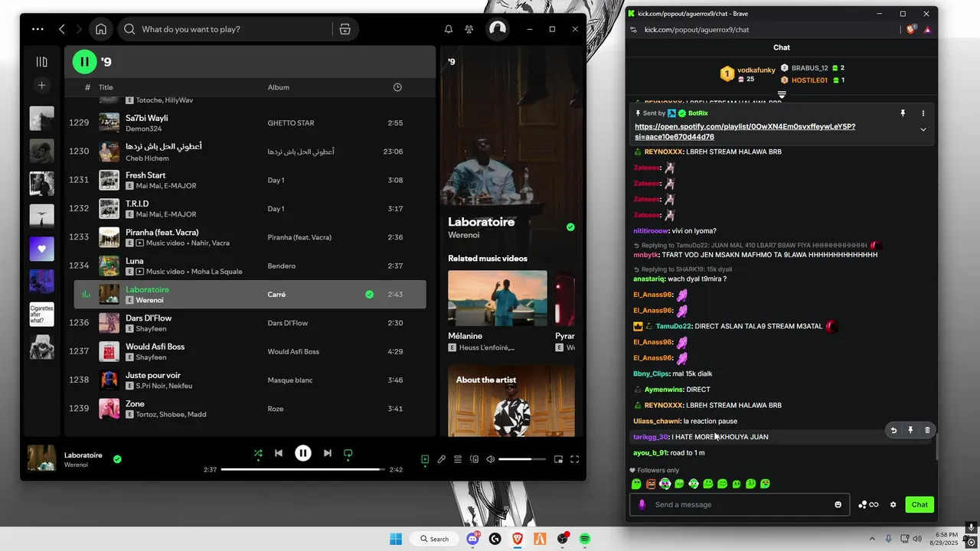Image resolution: width=980 pixels, height=551 pixels.
Task: Skip to previous track
Action: (x=279, y=453)
